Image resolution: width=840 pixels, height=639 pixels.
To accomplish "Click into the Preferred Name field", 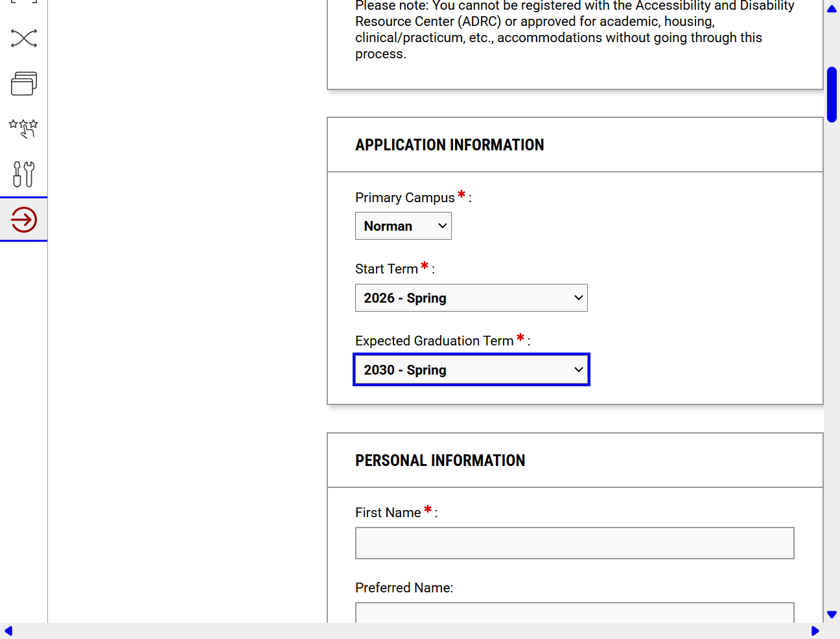I will click(x=575, y=612).
